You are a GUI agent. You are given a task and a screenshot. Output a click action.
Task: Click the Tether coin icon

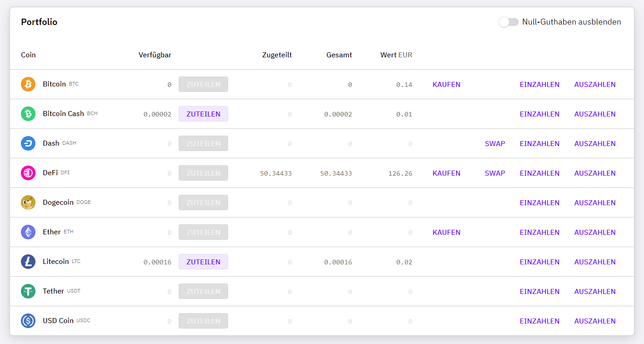click(28, 291)
